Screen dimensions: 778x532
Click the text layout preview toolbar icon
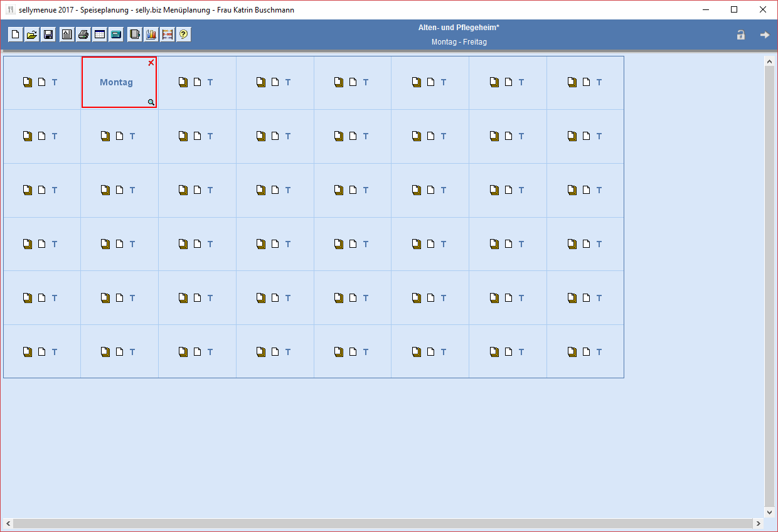pyautogui.click(x=67, y=35)
